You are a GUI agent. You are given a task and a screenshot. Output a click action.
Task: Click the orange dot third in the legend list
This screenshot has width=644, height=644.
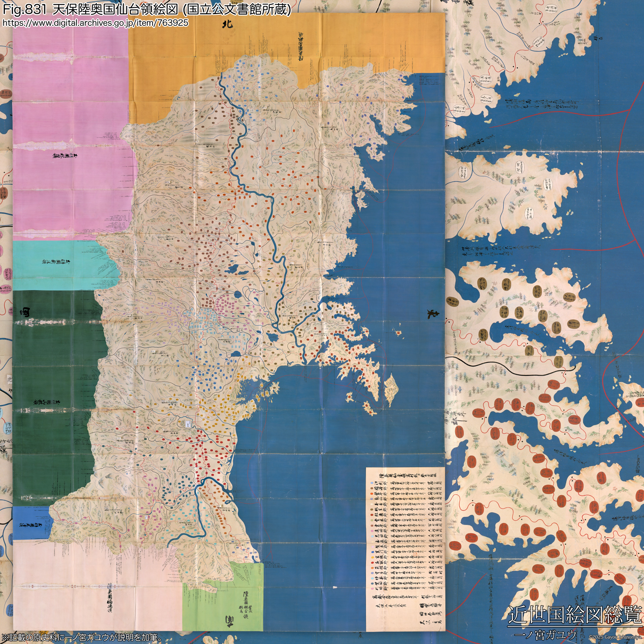pyautogui.click(x=372, y=494)
